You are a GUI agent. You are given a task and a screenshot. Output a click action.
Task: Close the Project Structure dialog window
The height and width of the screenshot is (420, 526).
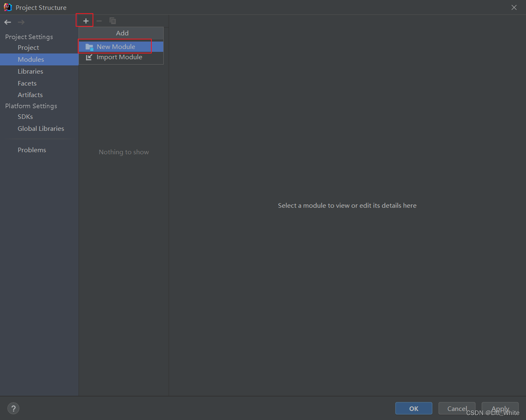point(514,7)
